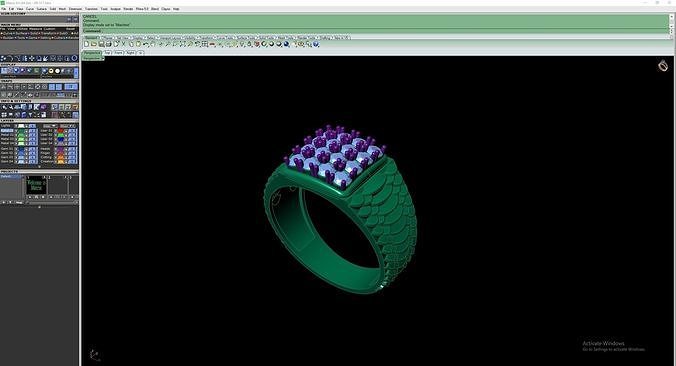Click the User 01 red color swatch
The width and height of the screenshot is (676, 366).
click(60, 131)
